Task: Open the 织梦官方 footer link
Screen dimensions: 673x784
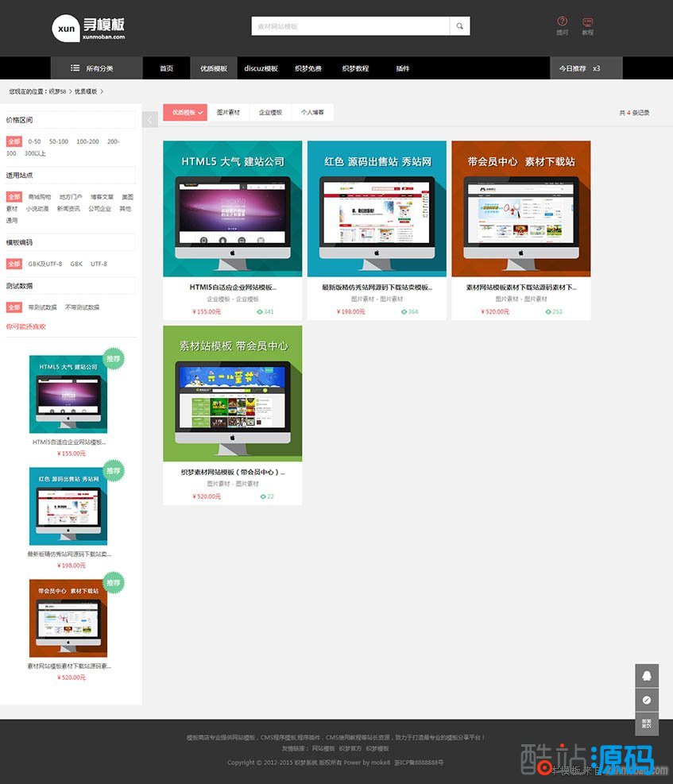Action: coord(350,748)
